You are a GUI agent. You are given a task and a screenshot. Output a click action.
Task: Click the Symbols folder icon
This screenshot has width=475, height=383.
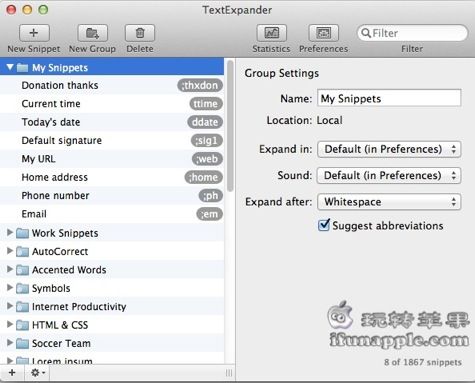point(22,288)
